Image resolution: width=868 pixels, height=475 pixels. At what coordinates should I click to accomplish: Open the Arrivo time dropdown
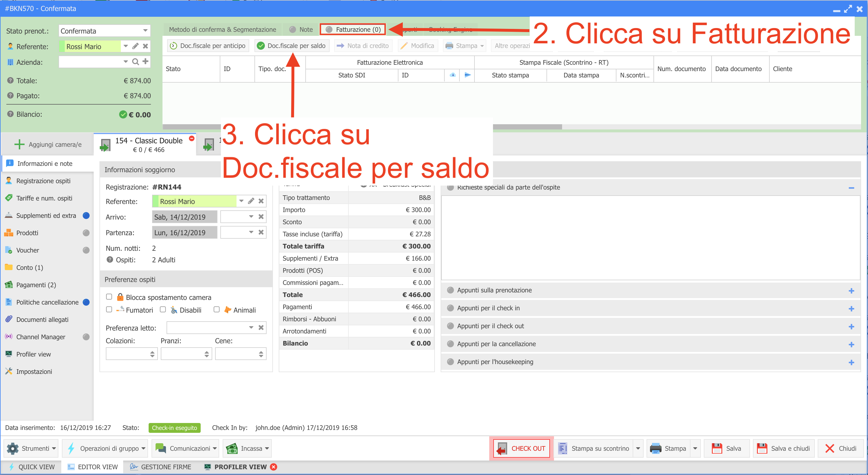tap(251, 217)
